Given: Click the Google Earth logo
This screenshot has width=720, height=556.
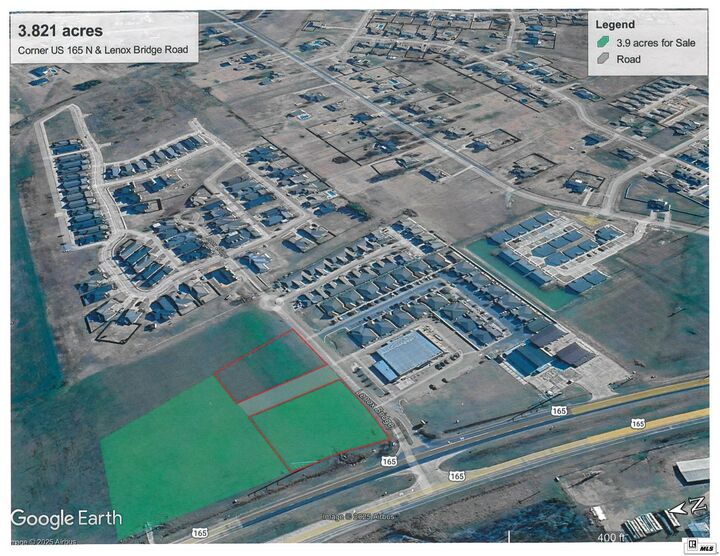Looking at the screenshot, I should tap(68, 518).
